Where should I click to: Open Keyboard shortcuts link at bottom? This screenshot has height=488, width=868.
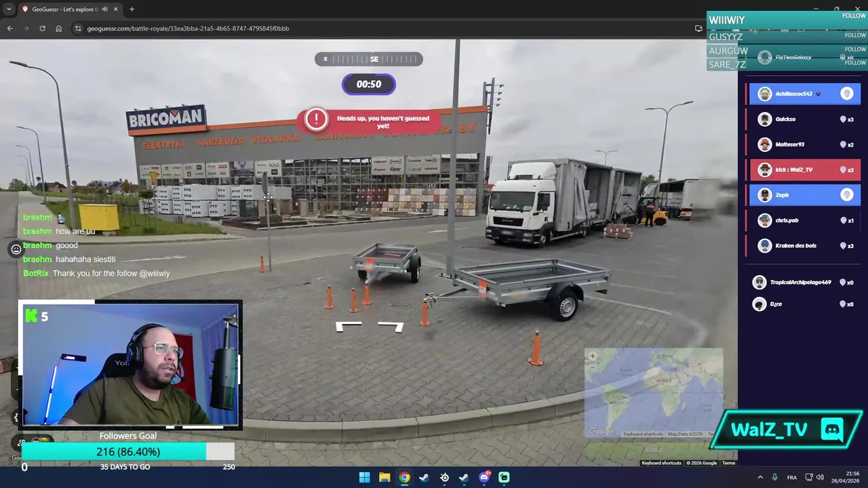[661, 463]
